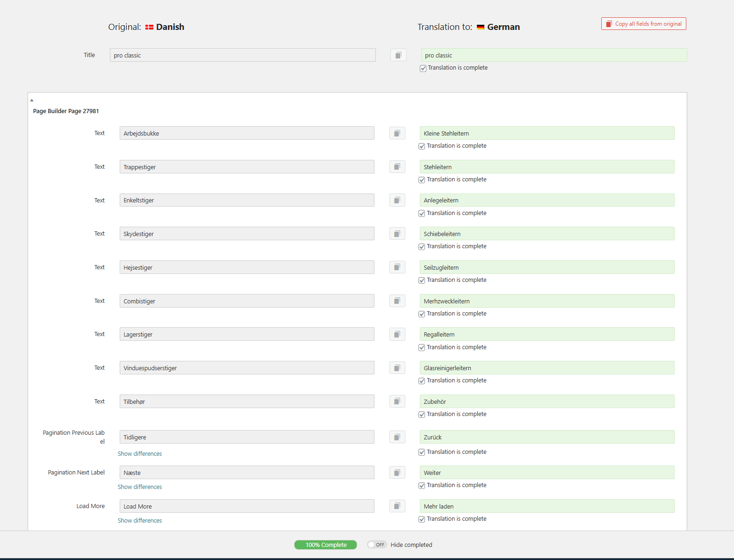Click the 100% Complete progress bar

[x=325, y=545]
